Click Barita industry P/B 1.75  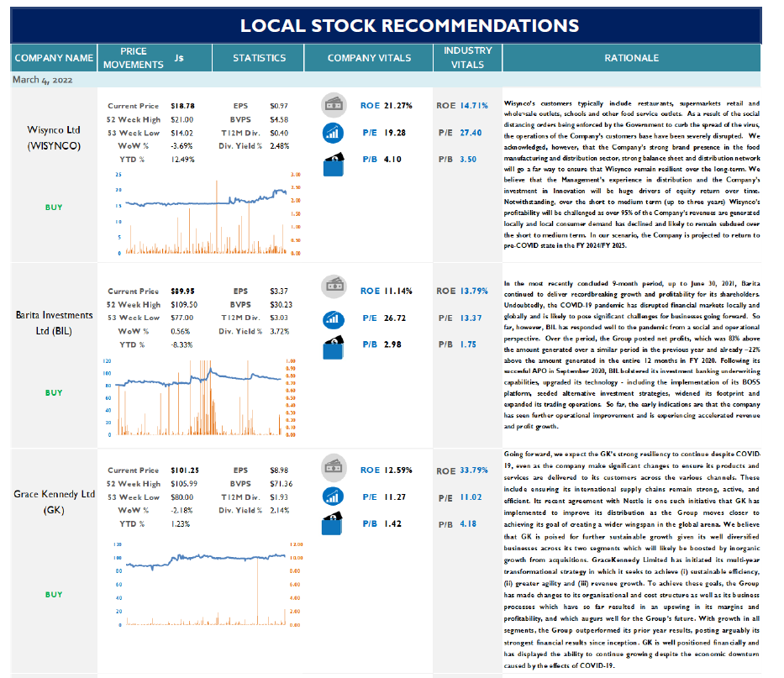click(x=468, y=344)
